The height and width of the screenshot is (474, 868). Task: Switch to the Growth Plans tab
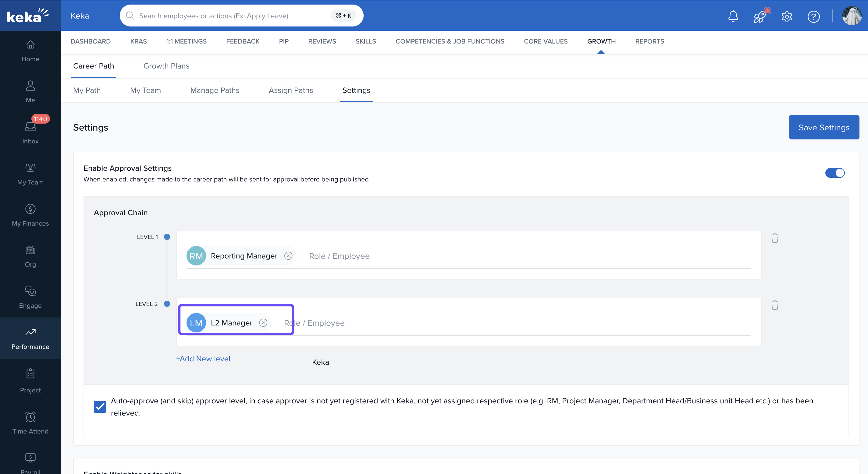click(x=166, y=66)
